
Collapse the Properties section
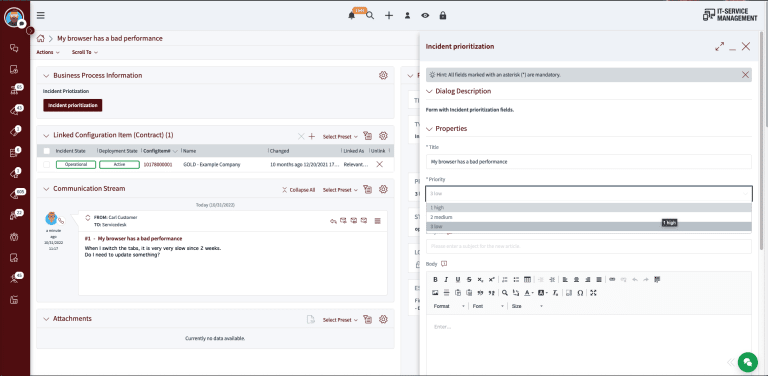[430, 129]
